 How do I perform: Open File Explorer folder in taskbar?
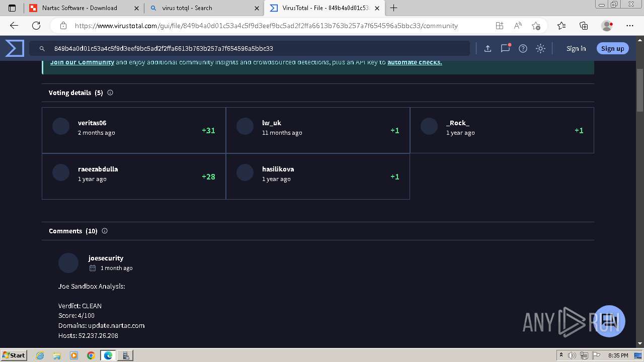click(57, 355)
